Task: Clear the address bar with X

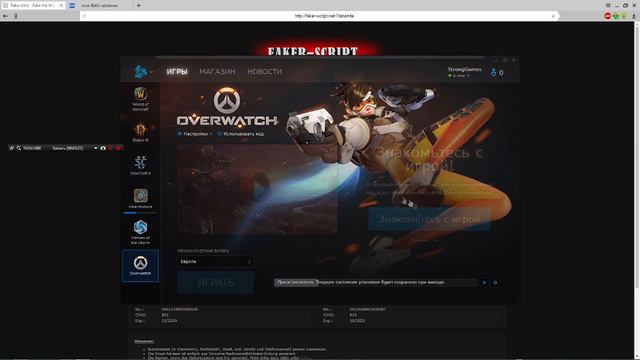Action: pos(553,16)
